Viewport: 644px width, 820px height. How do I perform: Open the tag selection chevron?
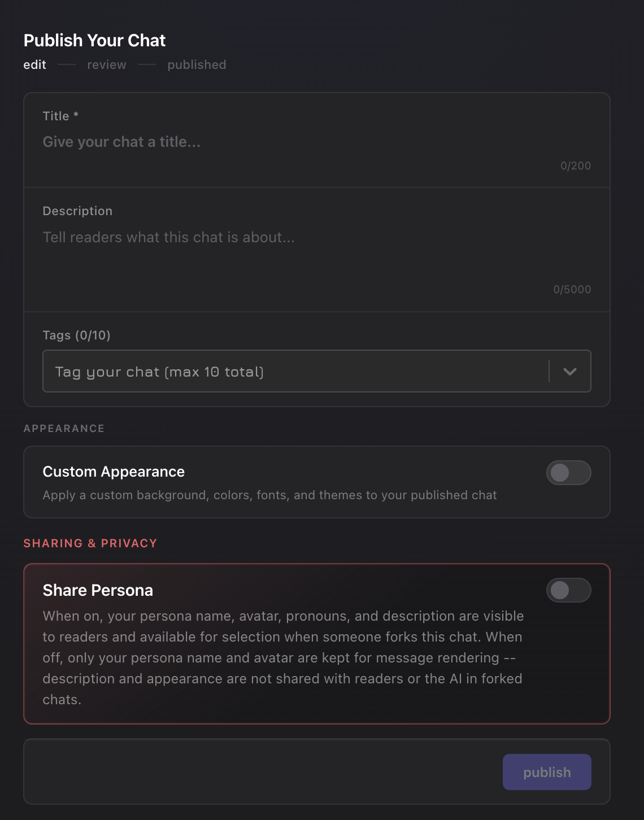(x=570, y=372)
